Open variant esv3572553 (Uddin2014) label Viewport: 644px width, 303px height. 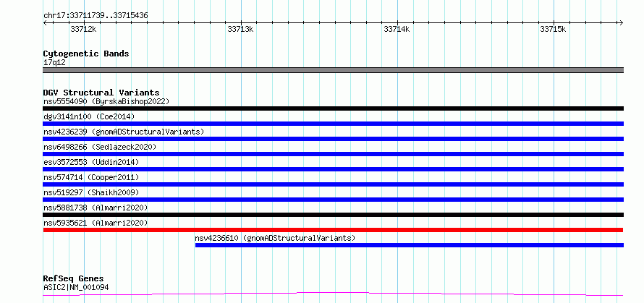pyautogui.click(x=91, y=162)
